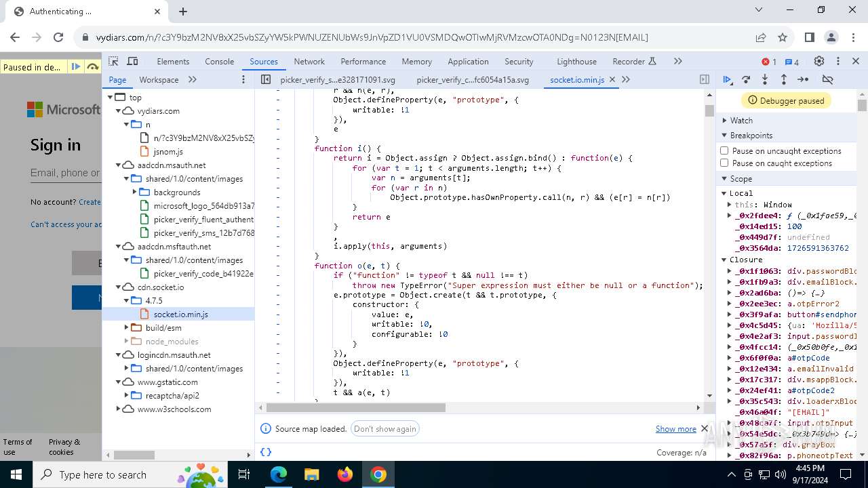Open DevTools settings gear
The image size is (868, 488).
tap(819, 61)
